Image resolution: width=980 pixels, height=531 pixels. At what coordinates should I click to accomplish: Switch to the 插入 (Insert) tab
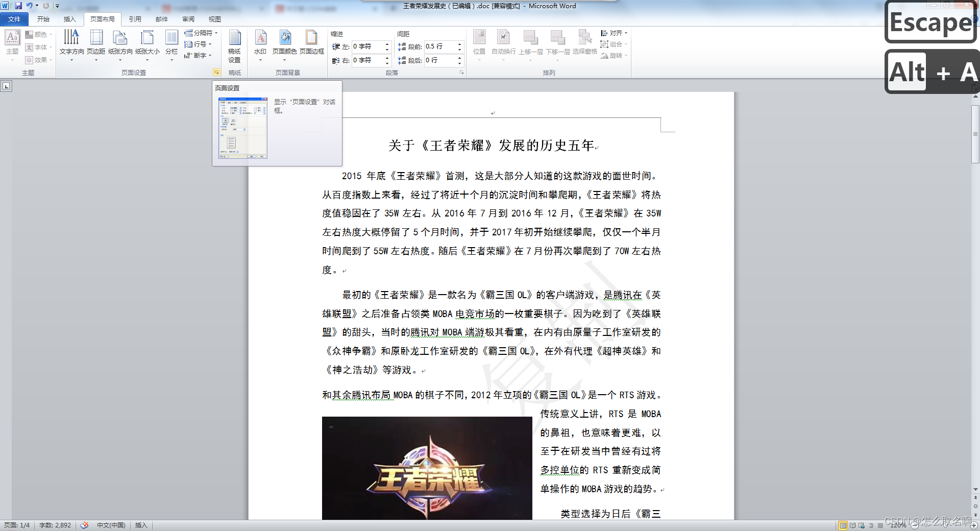click(70, 19)
